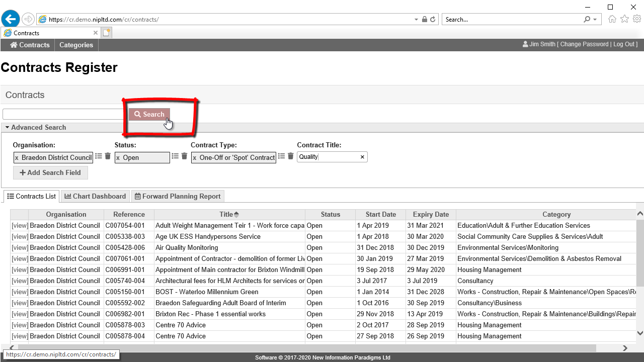The height and width of the screenshot is (362, 644).
Task: Switch to Chart Dashboard tab
Action: (95, 196)
